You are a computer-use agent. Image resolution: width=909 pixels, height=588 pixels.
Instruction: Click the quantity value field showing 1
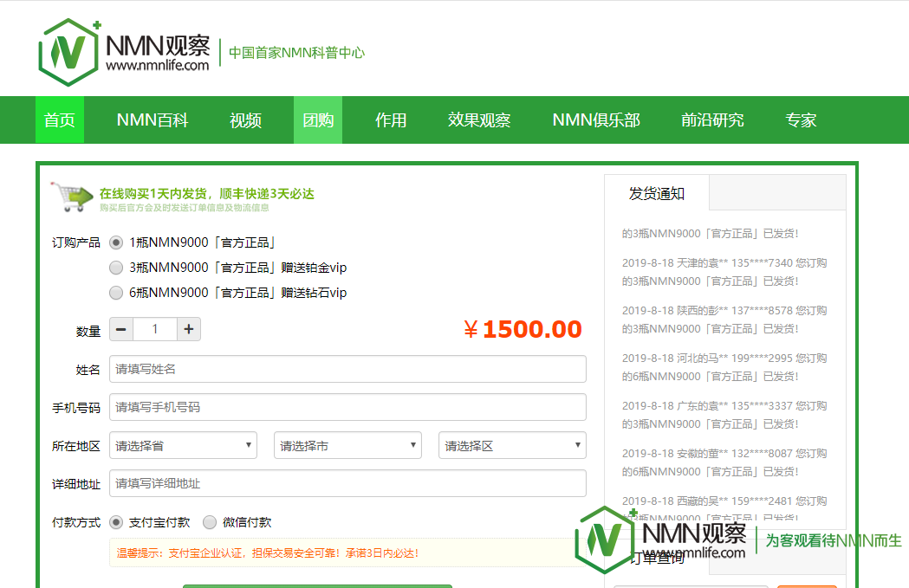(155, 329)
